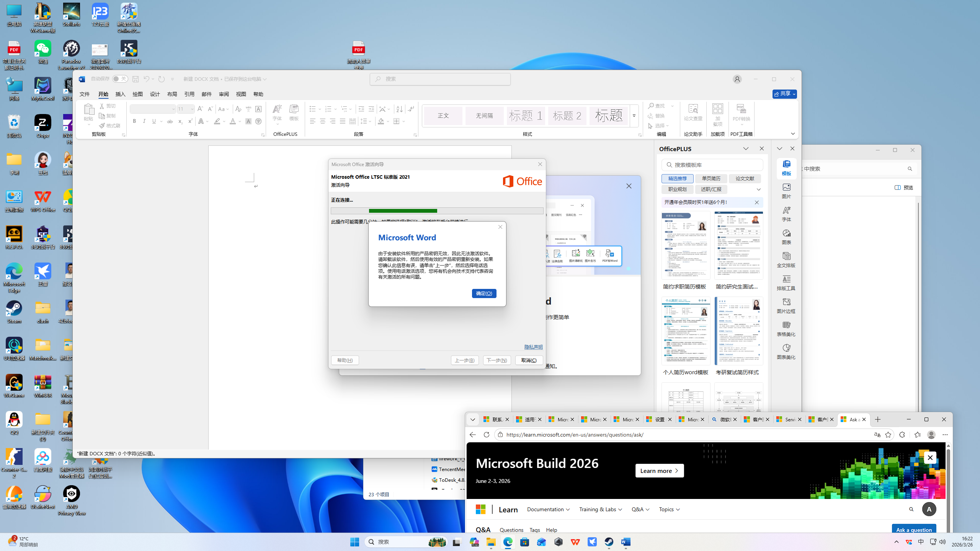The image size is (980, 551).
Task: Click 确定(O) in Microsoft Word dialog
Action: [484, 293]
